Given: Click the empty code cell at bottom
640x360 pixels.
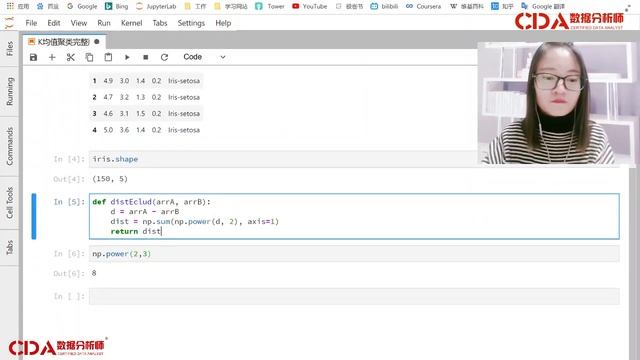Looking at the screenshot, I should 354,296.
